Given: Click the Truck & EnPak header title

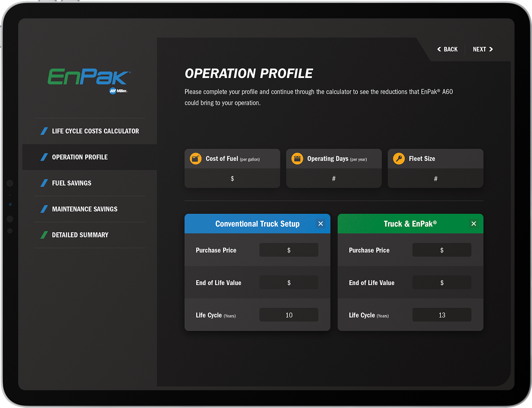Looking at the screenshot, I should point(410,224).
